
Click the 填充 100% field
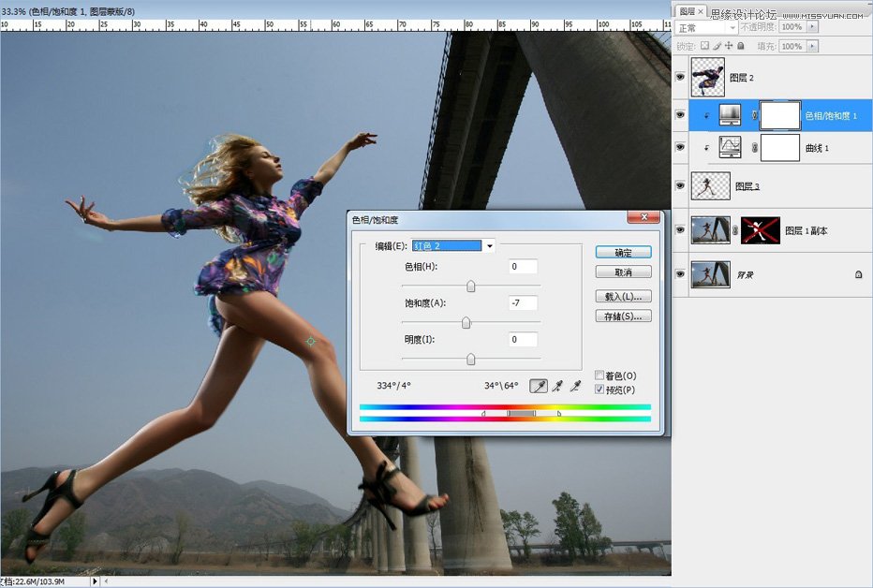coord(792,46)
